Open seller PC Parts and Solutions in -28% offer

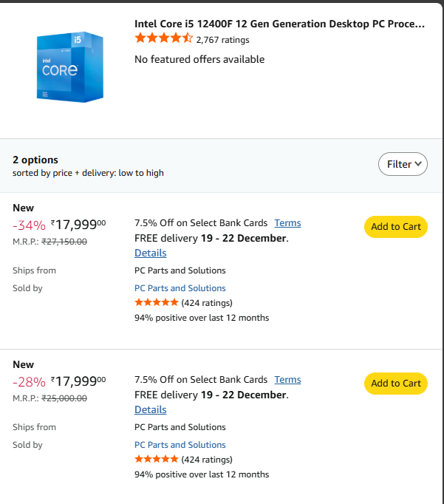[x=180, y=445]
